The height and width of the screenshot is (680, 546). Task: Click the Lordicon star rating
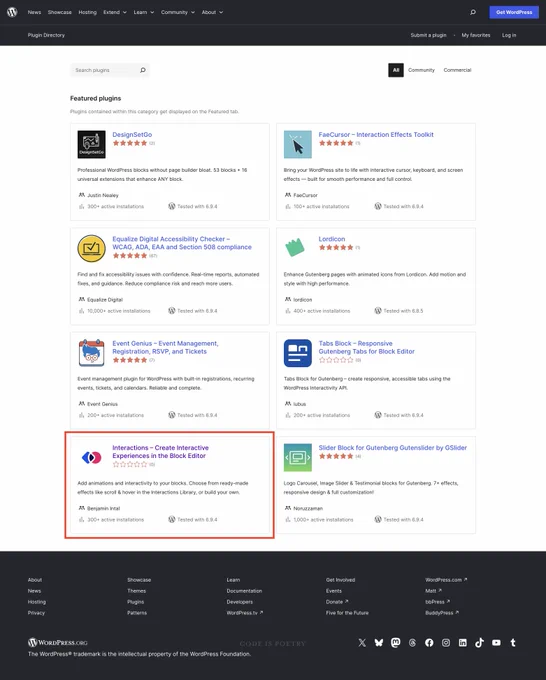[336, 248]
